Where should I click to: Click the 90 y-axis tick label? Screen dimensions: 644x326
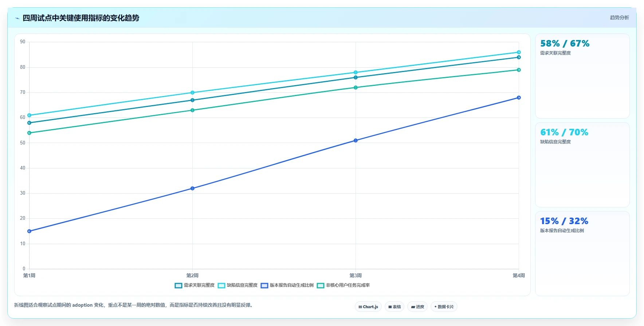(23, 42)
